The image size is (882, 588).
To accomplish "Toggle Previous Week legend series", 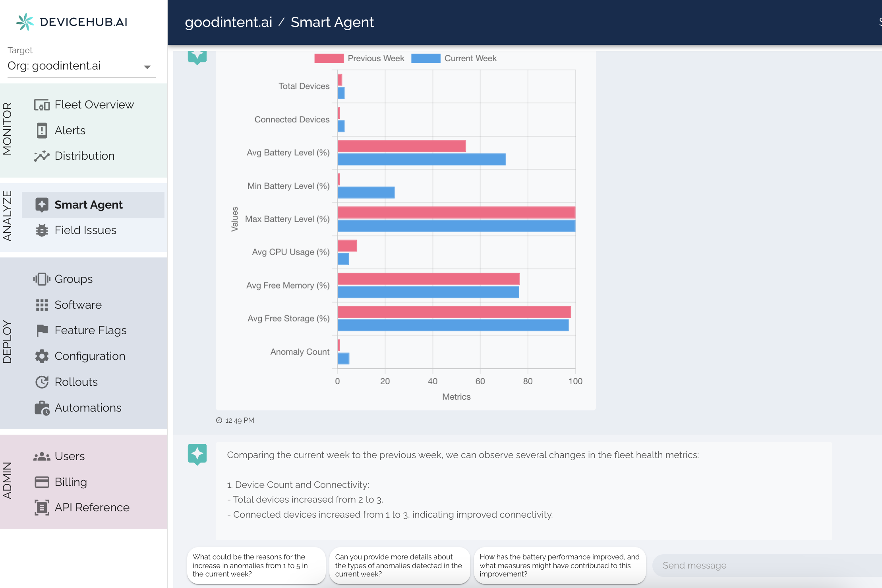I will (x=359, y=58).
